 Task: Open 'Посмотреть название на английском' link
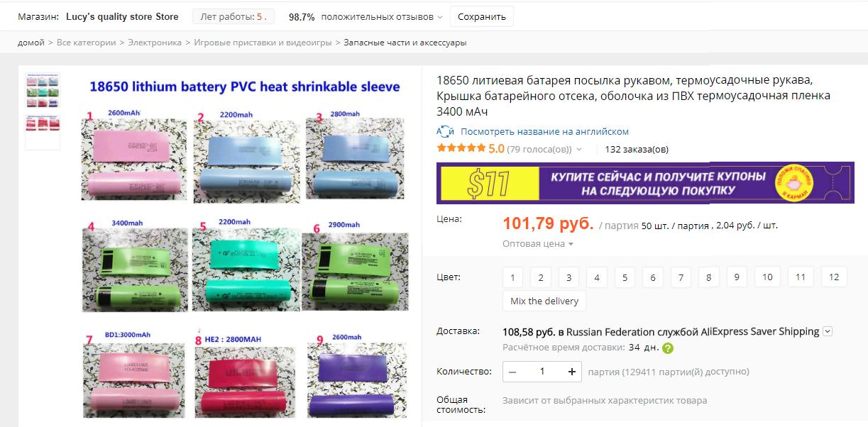tap(544, 131)
